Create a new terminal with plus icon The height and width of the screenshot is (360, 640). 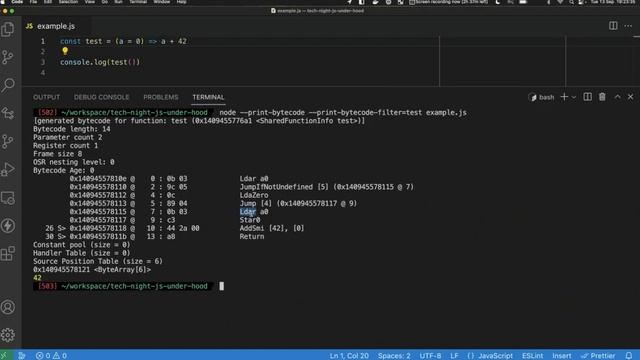[x=564, y=97]
